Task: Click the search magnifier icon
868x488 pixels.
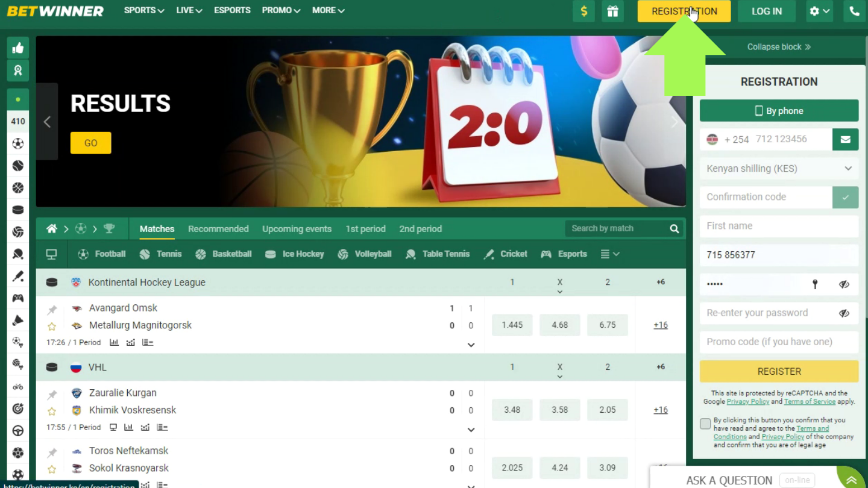Action: (674, 229)
